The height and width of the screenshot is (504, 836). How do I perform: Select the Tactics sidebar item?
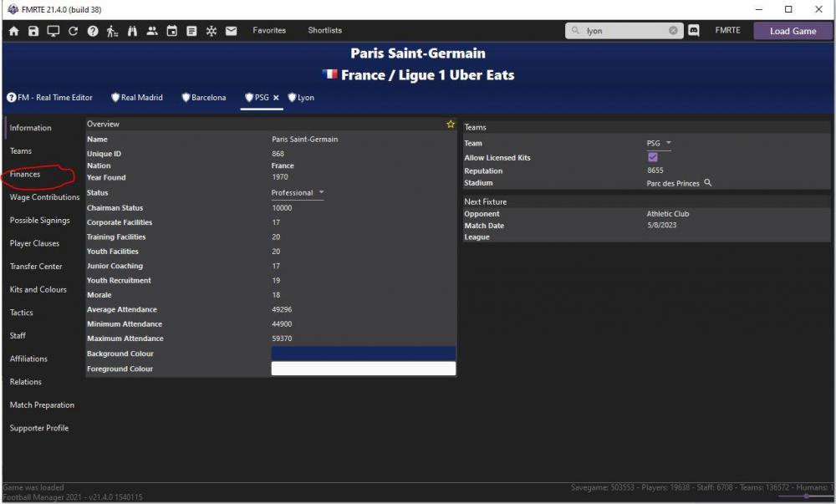22,313
